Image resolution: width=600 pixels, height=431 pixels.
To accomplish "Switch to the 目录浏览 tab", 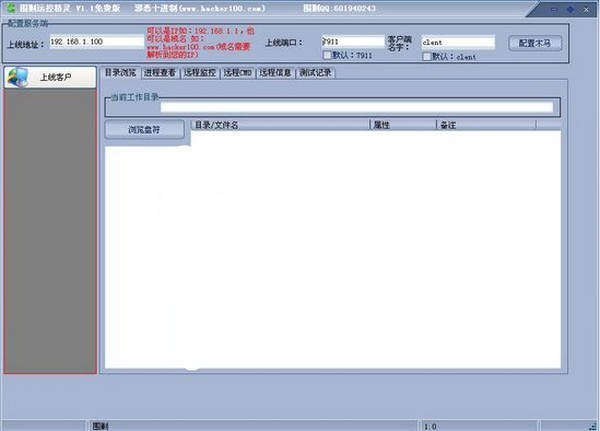I will 120,73.
